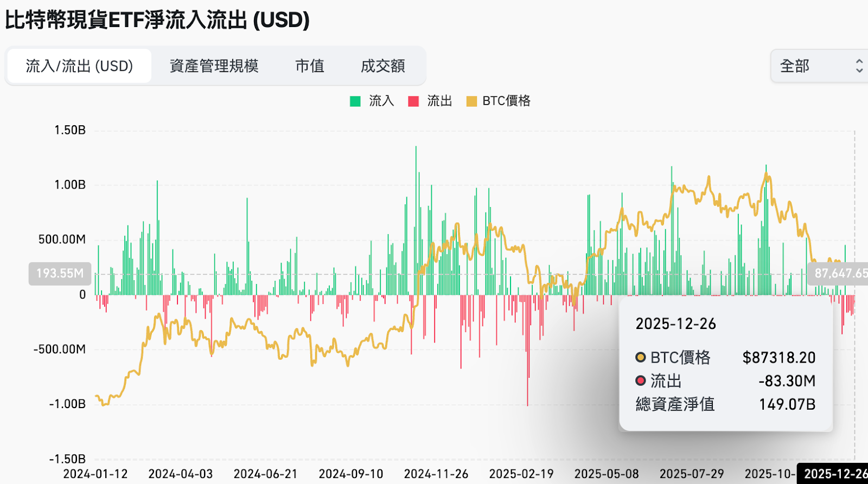
Task: Click the yellow BTC價格 marker in tooltip
Action: [x=641, y=357]
